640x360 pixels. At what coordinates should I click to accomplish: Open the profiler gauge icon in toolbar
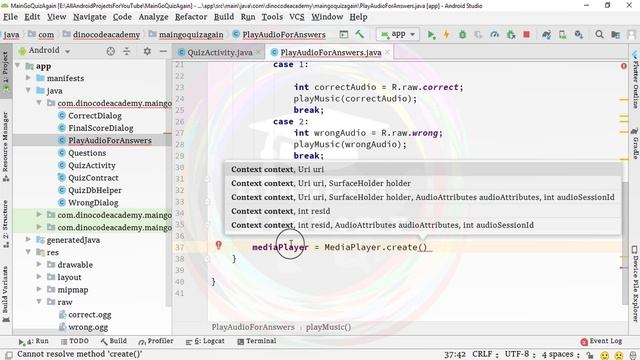494,35
